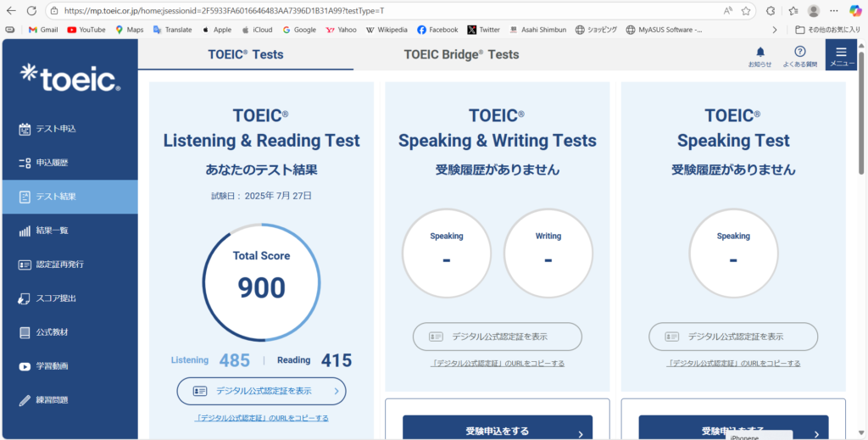868x440 pixels.
Task: Open テスト申込 in the sidebar
Action: point(56,129)
